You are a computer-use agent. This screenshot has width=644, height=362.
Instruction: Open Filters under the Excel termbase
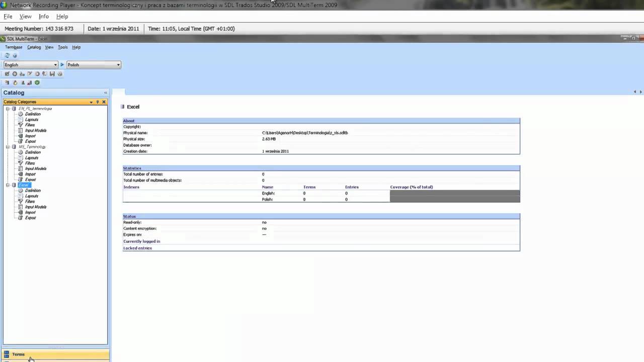(x=30, y=202)
